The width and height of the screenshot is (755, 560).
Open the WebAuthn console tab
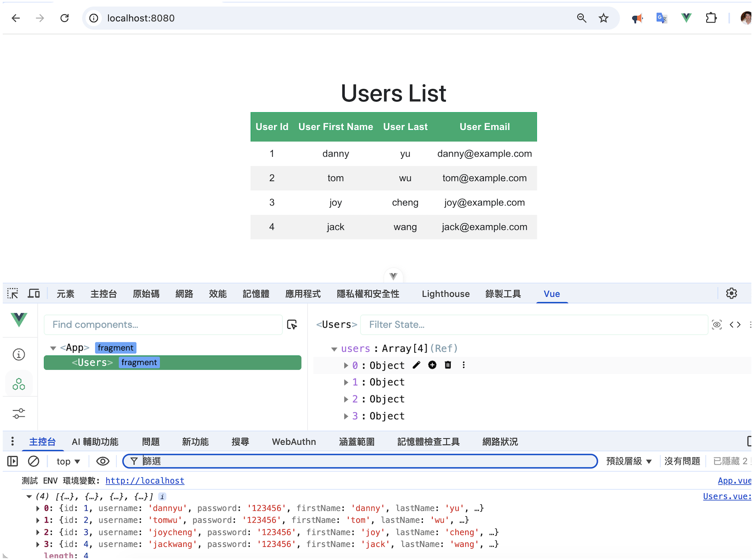tap(293, 441)
